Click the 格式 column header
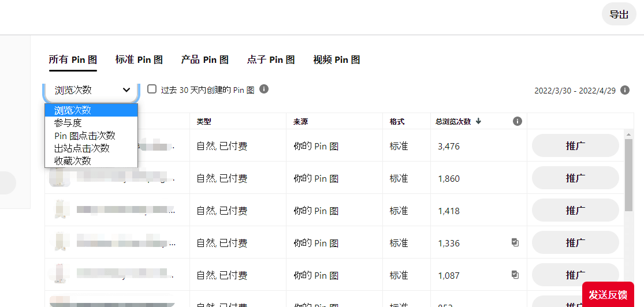The width and height of the screenshot is (644, 307). (397, 122)
